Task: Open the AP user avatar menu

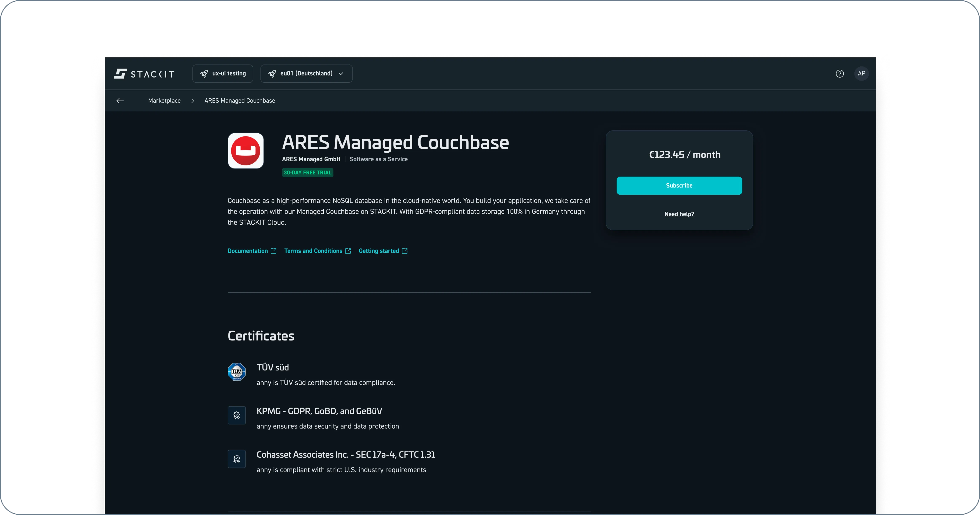Action: [861, 73]
